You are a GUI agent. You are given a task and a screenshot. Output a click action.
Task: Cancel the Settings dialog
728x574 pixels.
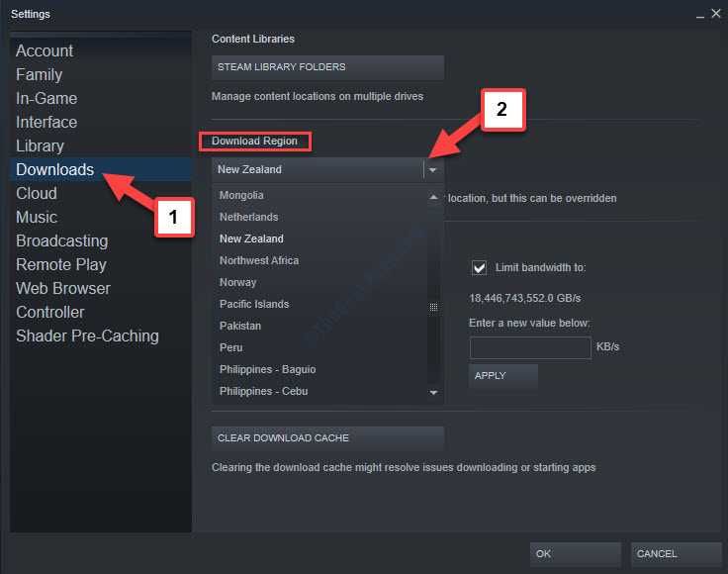(x=676, y=554)
